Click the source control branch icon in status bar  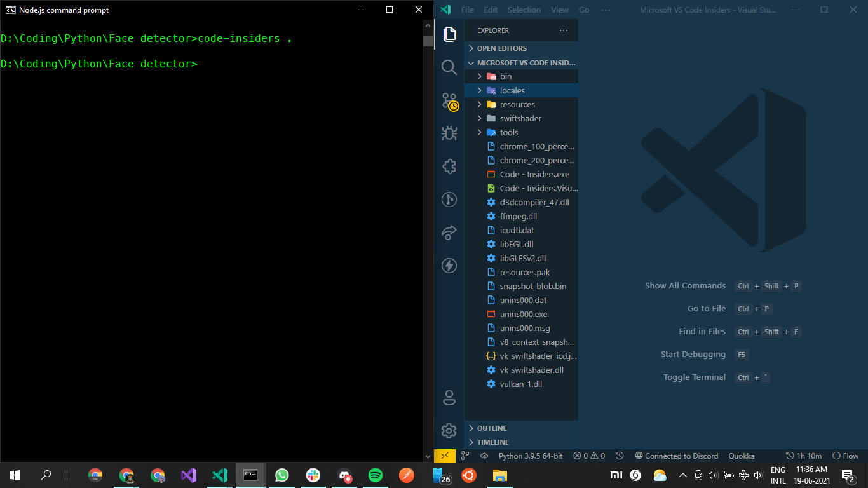click(x=466, y=456)
